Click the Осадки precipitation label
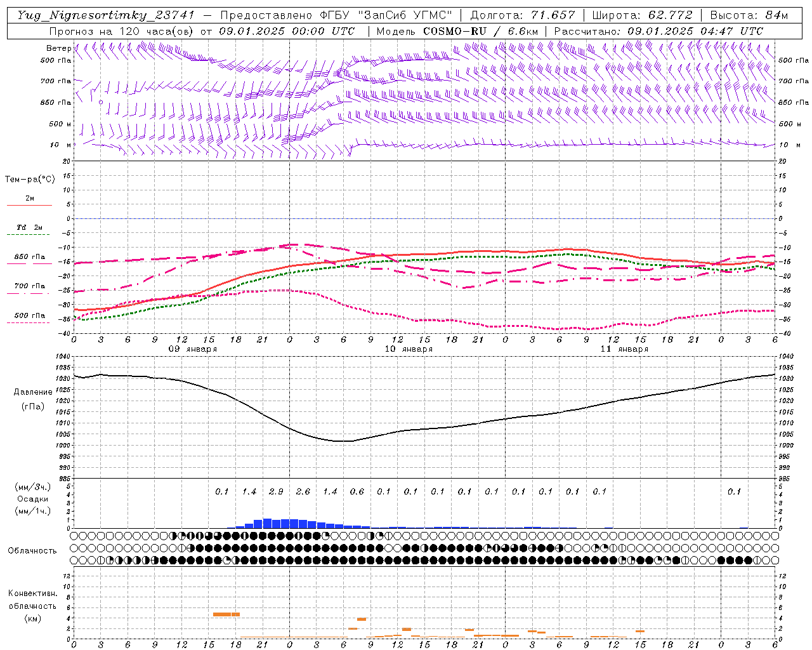 point(32,499)
